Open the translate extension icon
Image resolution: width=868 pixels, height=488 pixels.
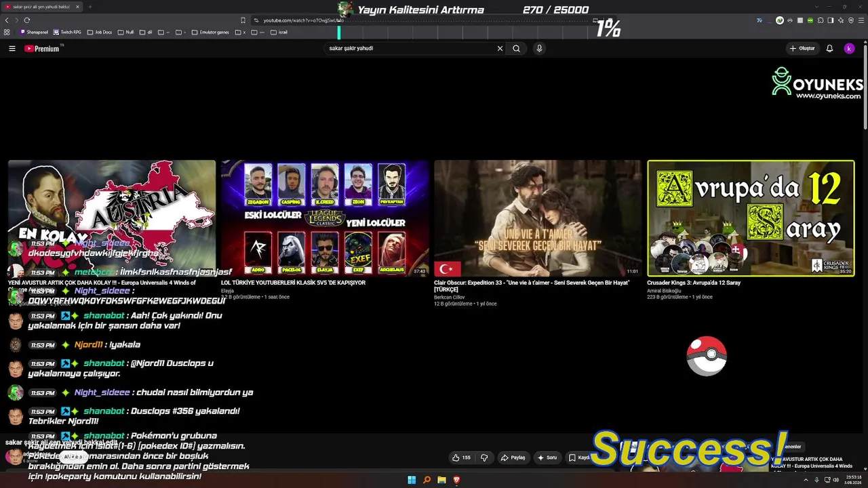click(759, 20)
